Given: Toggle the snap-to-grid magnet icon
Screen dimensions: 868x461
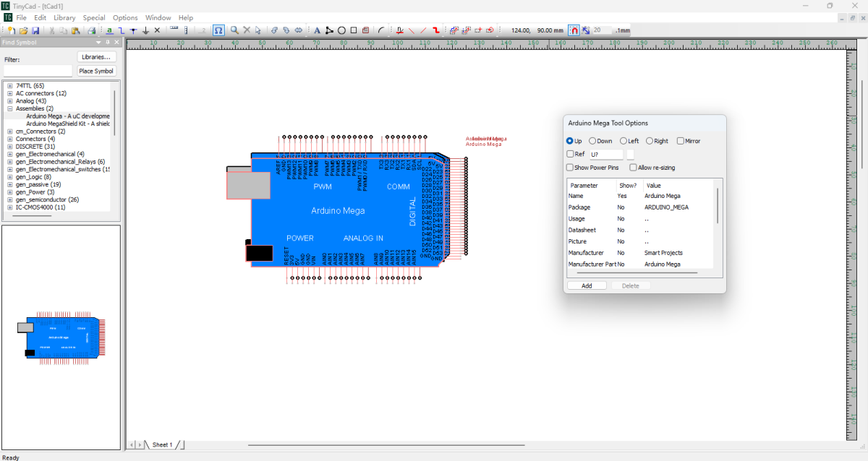Looking at the screenshot, I should pyautogui.click(x=574, y=30).
